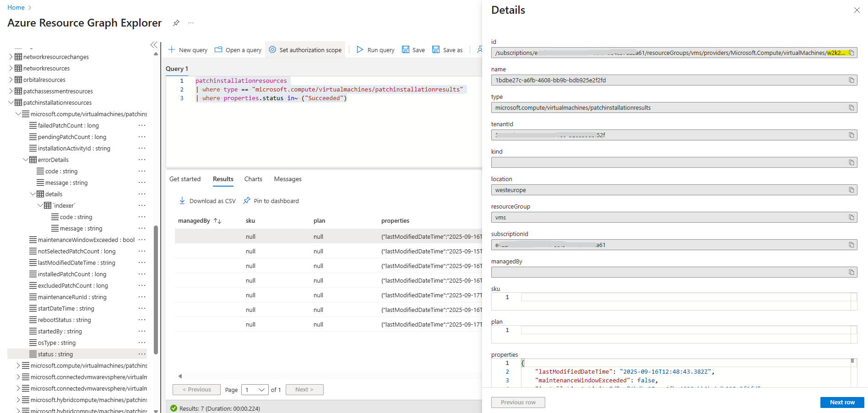Viewport: 868px width, 413px height.
Task: Pin Azure Resource Graph Explorer to dashboard
Action: (x=176, y=23)
